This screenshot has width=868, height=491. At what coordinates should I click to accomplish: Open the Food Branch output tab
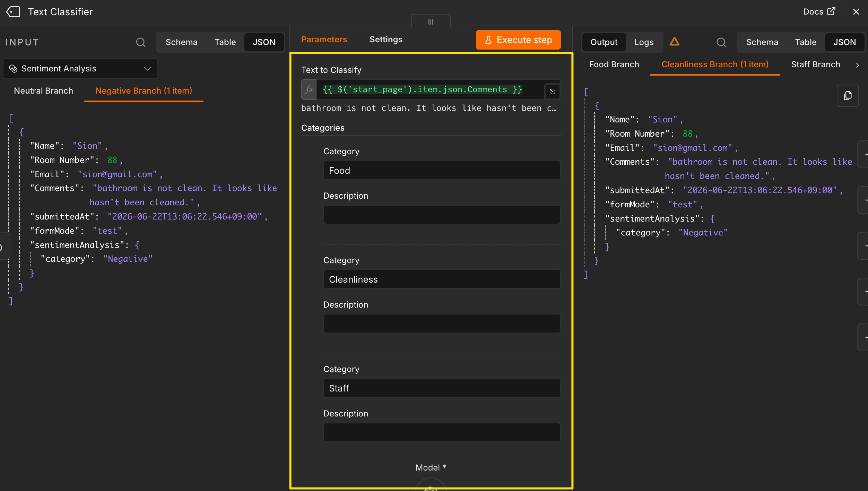614,64
